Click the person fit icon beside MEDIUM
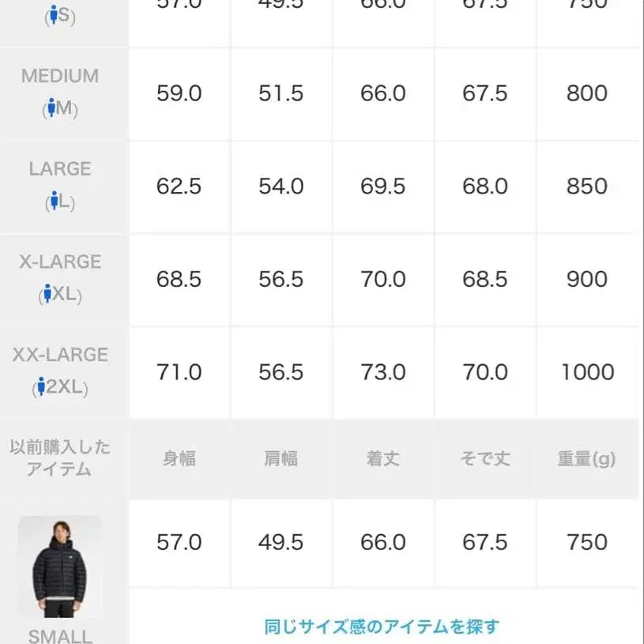Screen dimensions: 644x644 [52, 108]
